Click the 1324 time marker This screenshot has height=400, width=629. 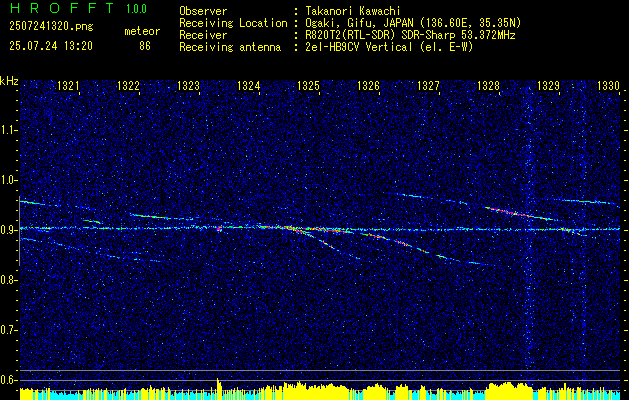(248, 85)
